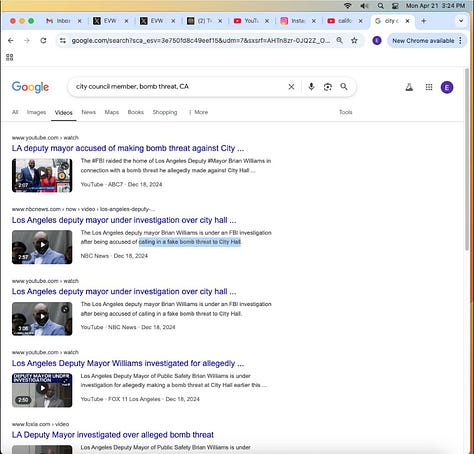Open Search Labs flask icon
Image resolution: width=474 pixels, height=454 pixels.
click(x=409, y=87)
